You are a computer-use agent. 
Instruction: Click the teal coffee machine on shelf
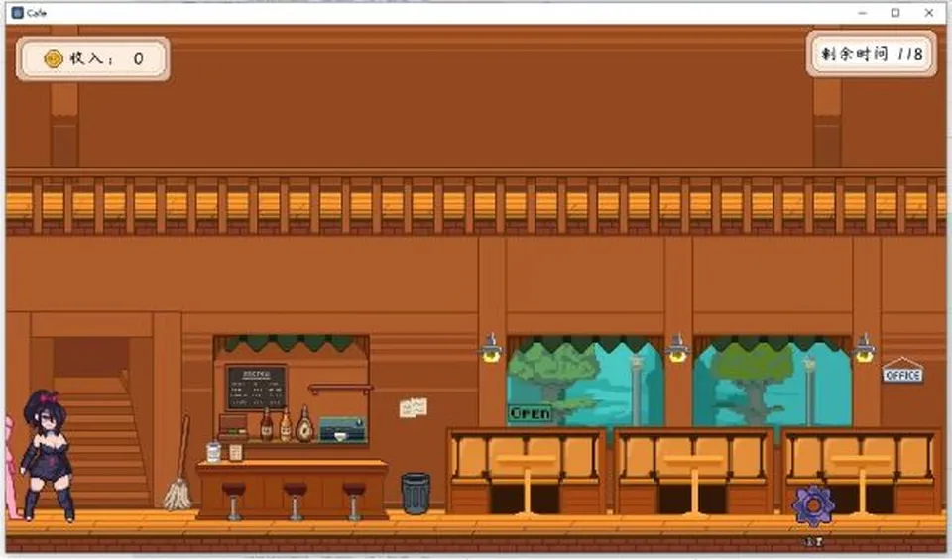tap(342, 429)
